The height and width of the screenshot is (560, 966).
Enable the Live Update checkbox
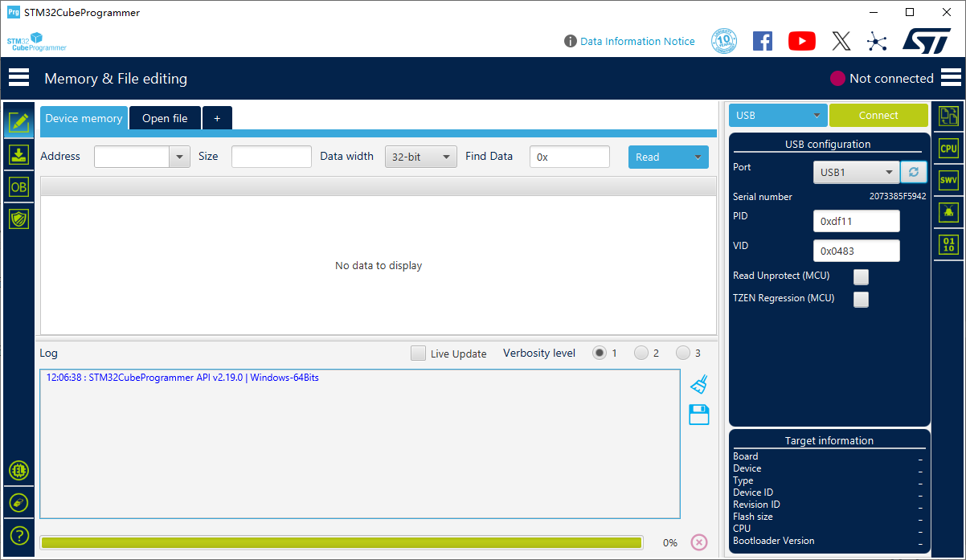click(418, 354)
